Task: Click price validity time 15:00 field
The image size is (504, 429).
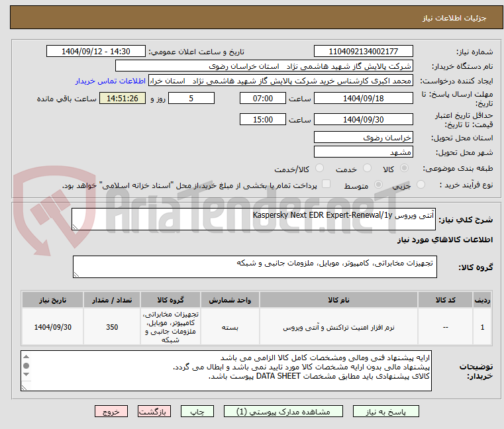Action: [x=263, y=120]
